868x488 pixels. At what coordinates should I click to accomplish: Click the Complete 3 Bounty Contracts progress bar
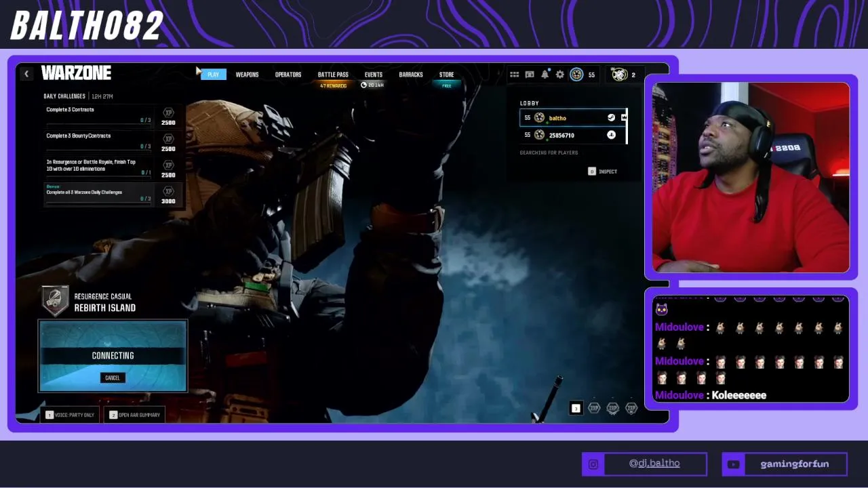98,151
